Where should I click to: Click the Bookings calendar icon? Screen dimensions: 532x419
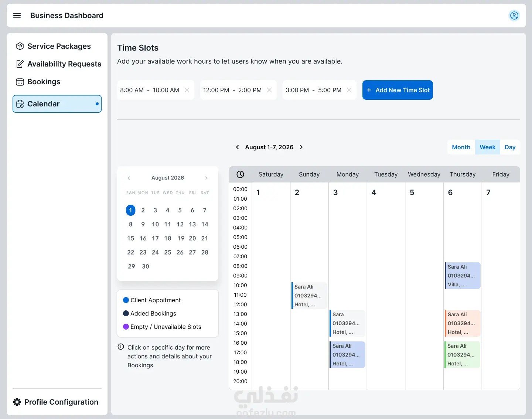20,82
